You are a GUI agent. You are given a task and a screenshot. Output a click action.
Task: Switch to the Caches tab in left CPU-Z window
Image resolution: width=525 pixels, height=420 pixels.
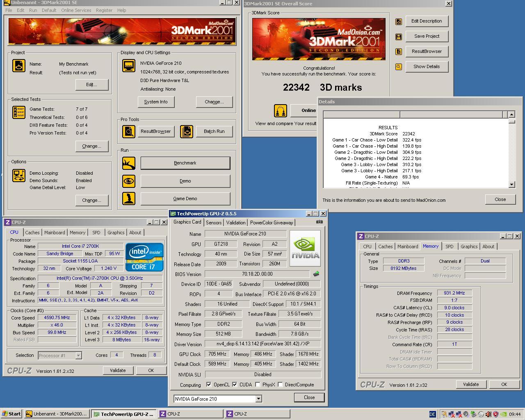[32, 233]
